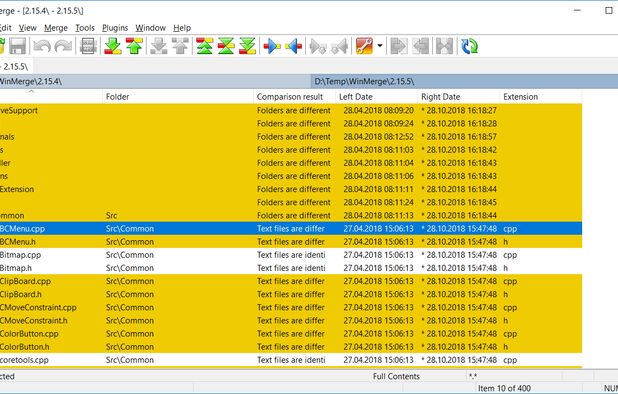Click grayed Copy All to Right icon

(x=398, y=46)
